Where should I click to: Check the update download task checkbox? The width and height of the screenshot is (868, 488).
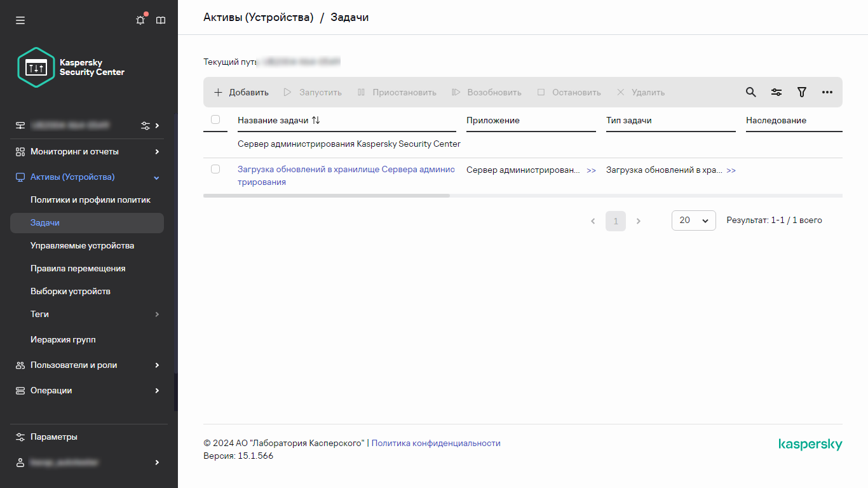[x=215, y=169]
